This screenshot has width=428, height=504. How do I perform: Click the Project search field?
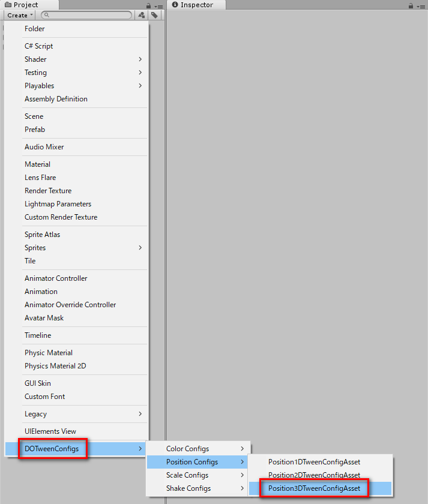(x=86, y=15)
